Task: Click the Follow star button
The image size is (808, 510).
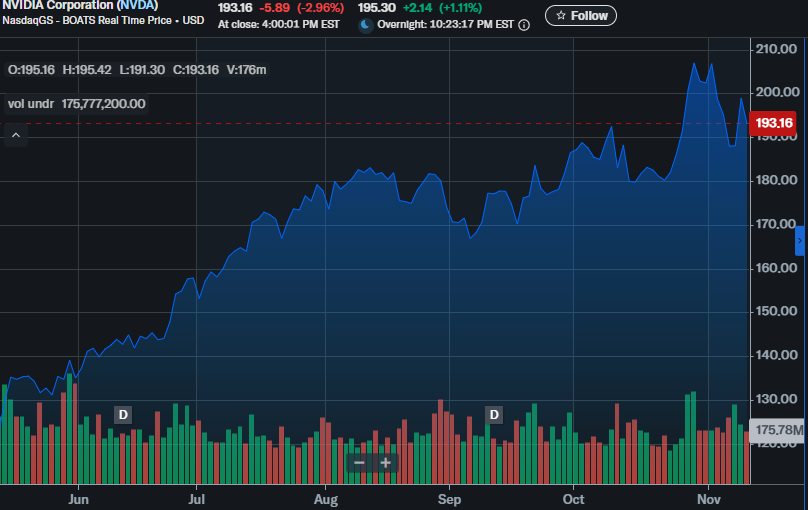Action: (581, 16)
